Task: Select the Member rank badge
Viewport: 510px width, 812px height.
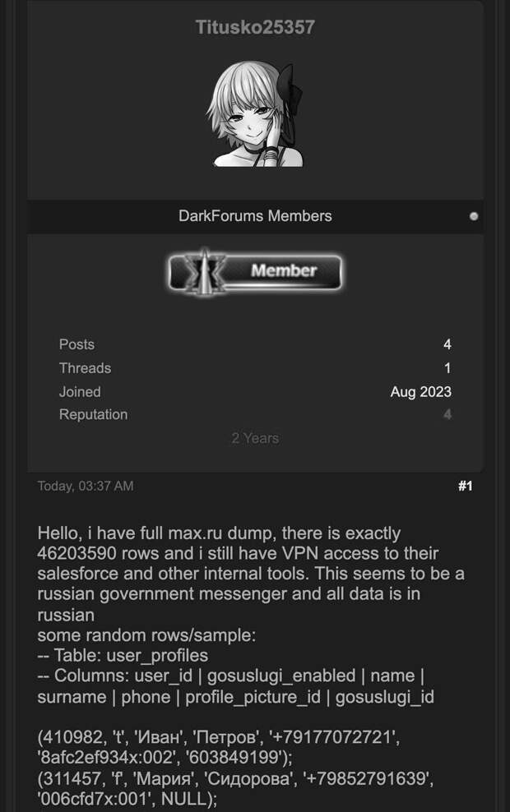Action: pyautogui.click(x=255, y=271)
